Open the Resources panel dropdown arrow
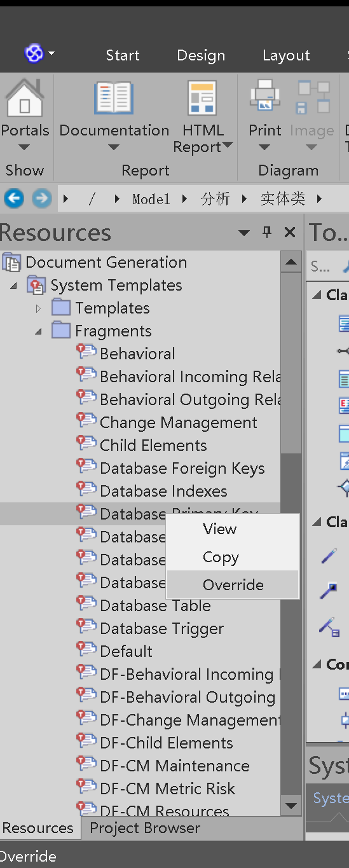The height and width of the screenshot is (868, 349). (244, 233)
